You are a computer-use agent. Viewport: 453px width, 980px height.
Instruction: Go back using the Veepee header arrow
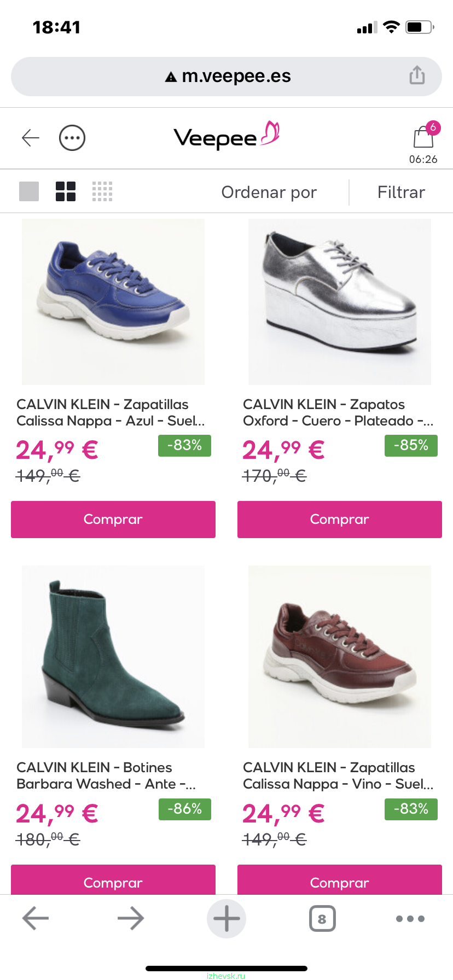pos(31,138)
